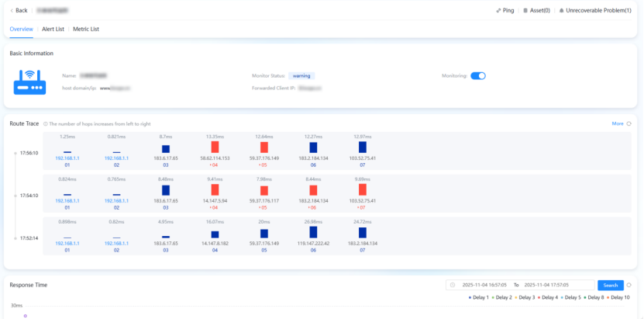Refresh the Response Time chart

629,285
